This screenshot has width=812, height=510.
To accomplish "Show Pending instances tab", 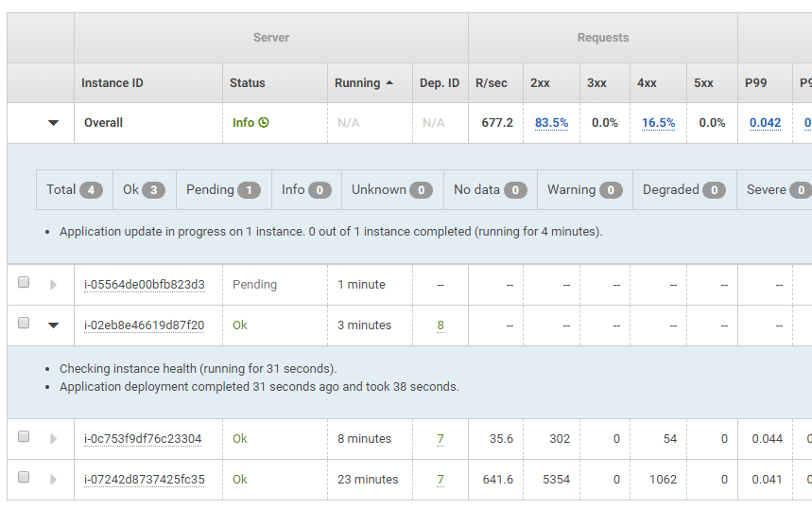I will (224, 189).
